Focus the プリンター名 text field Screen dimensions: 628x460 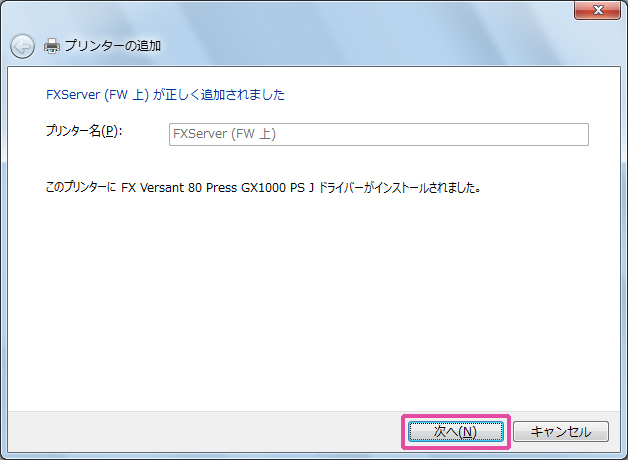[x=377, y=134]
